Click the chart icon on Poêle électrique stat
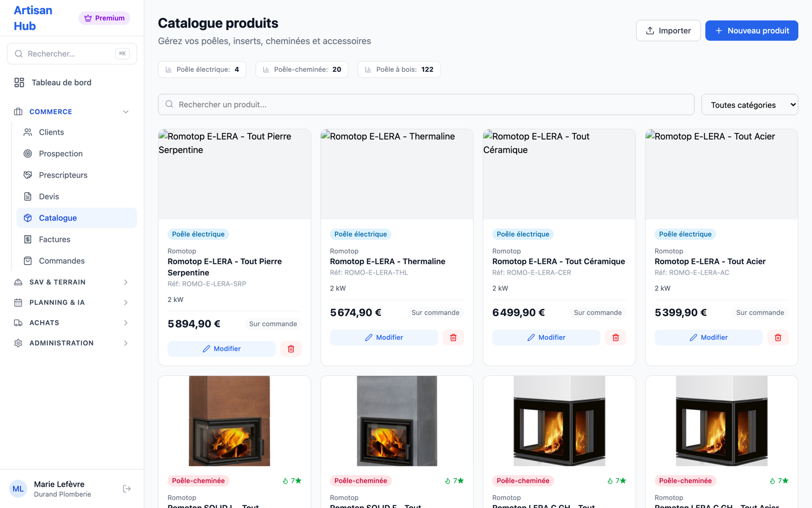The height and width of the screenshot is (508, 812). [x=168, y=70]
